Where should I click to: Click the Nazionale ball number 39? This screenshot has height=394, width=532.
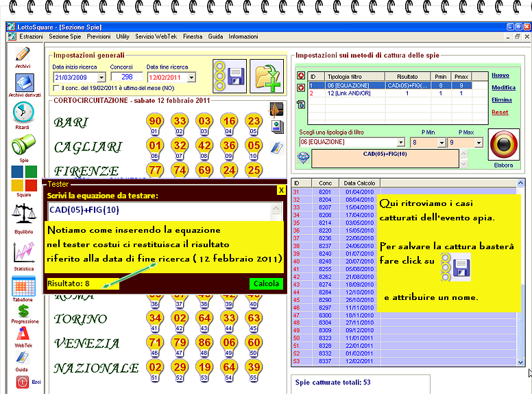point(254,367)
